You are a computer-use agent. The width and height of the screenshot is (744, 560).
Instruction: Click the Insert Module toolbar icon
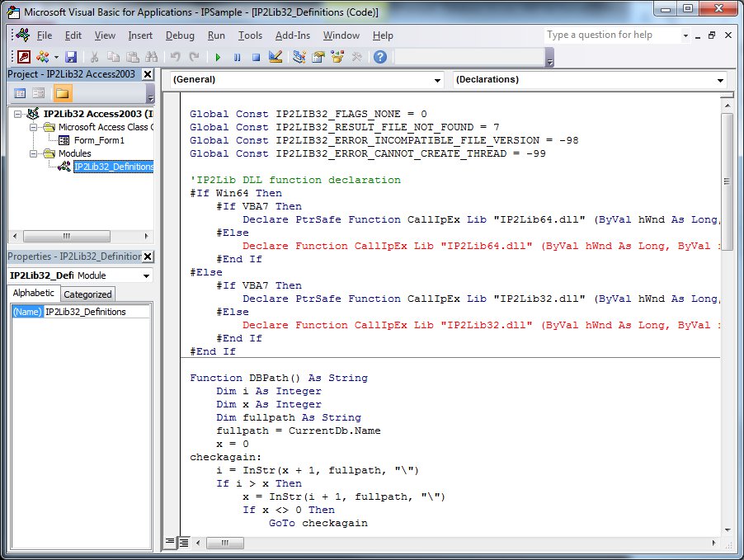(43, 57)
